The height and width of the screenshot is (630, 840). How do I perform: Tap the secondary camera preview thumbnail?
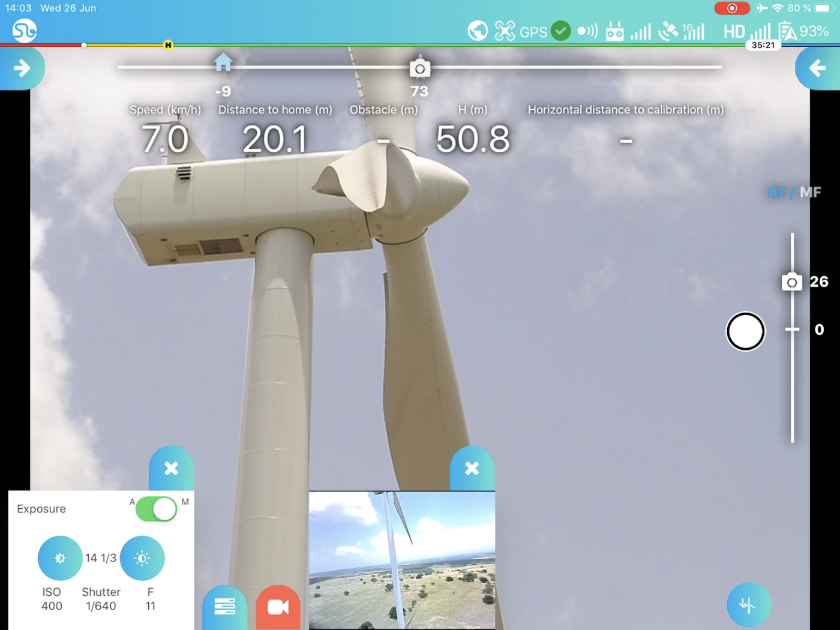402,560
